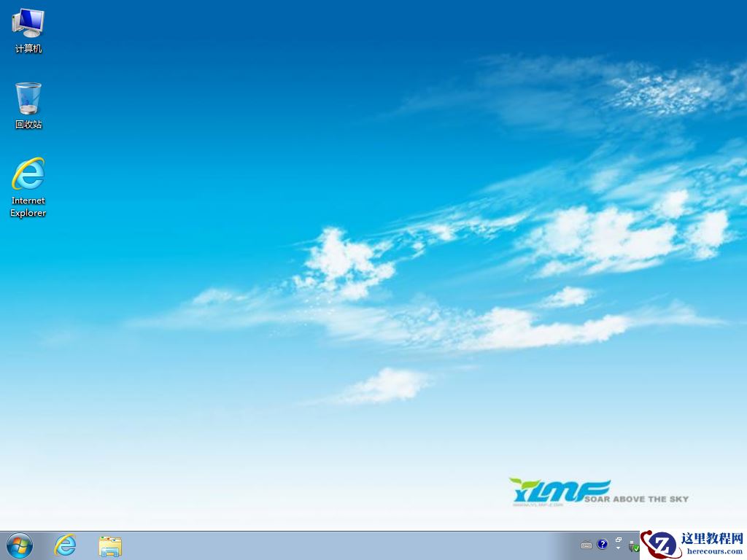
Task: Click the keyboard input method tray icon
Action: (587, 544)
